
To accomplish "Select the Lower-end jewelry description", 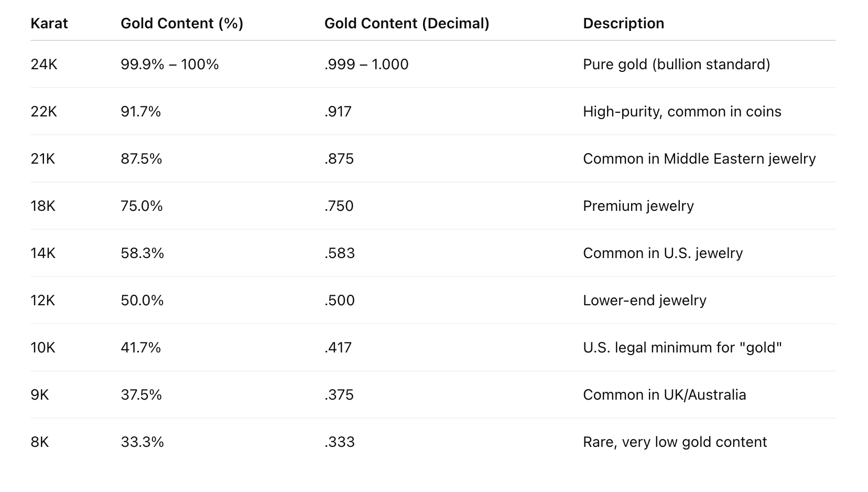I will [x=644, y=301].
